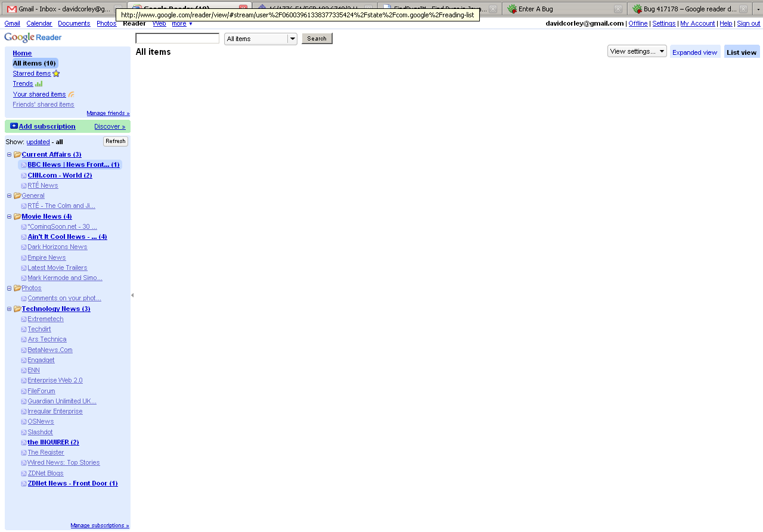This screenshot has height=532, width=763.
Task: Open the View settings dropdown
Action: point(637,51)
